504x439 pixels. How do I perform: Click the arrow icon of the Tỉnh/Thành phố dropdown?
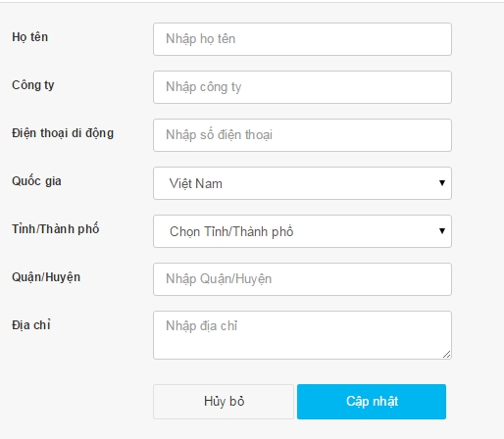point(442,231)
